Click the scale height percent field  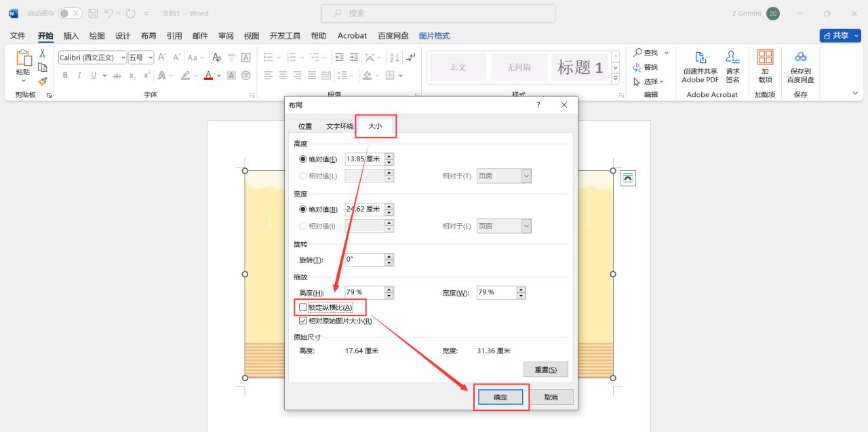pos(364,293)
